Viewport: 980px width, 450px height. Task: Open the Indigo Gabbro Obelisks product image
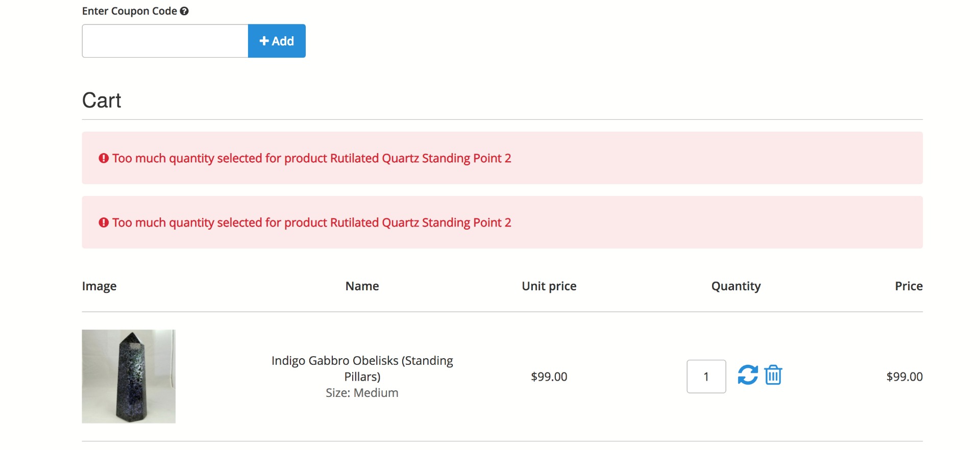pyautogui.click(x=129, y=377)
